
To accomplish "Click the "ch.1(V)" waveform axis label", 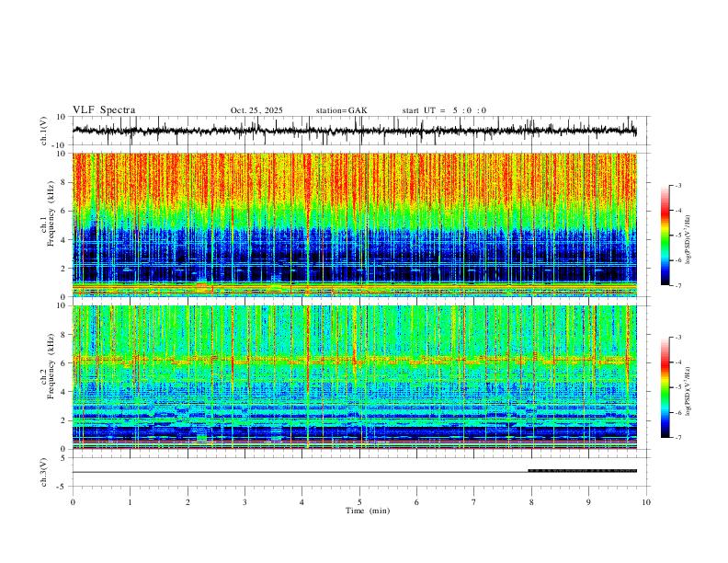I will 44,131.
